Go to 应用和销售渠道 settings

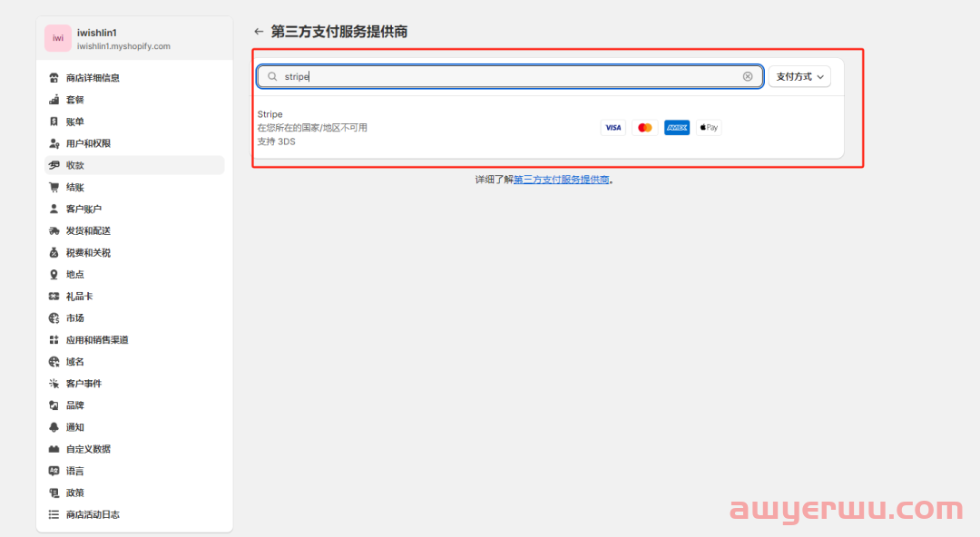(134, 340)
